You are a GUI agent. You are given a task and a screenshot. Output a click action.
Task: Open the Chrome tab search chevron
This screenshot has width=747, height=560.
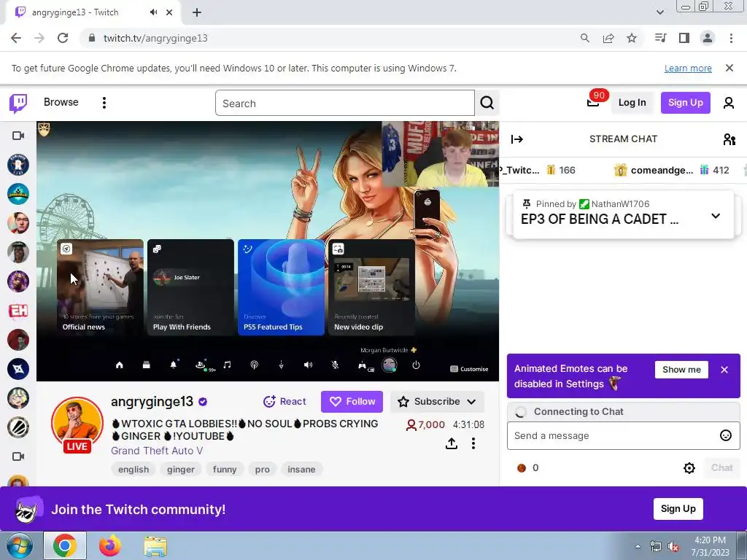pyautogui.click(x=659, y=12)
